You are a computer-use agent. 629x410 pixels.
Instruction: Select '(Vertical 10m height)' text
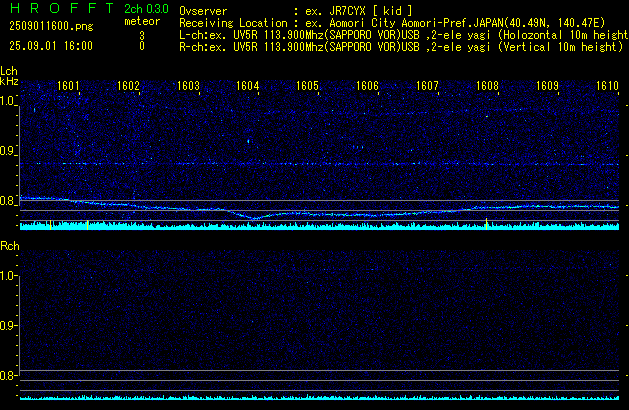561,47
